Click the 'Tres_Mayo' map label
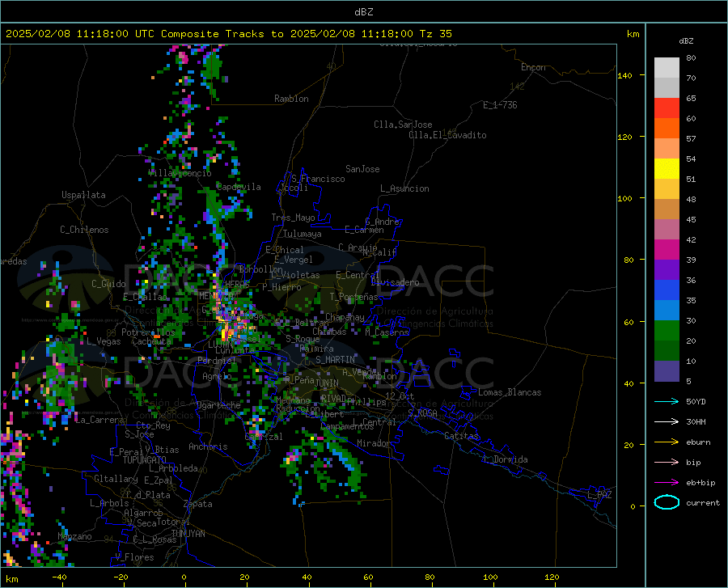The height and width of the screenshot is (588, 728). [x=293, y=218]
